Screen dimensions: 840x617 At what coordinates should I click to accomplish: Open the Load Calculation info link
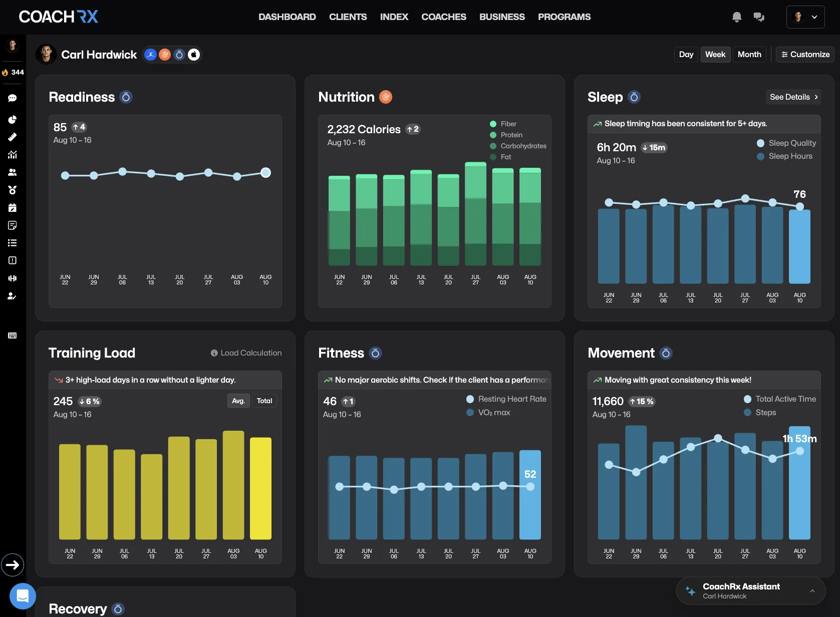pos(246,353)
